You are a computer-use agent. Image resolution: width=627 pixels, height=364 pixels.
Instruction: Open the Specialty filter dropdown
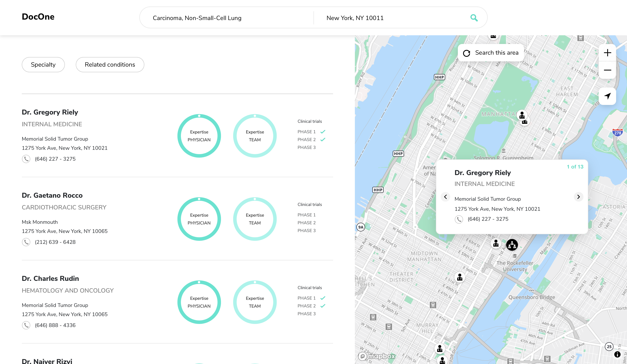[x=43, y=65]
